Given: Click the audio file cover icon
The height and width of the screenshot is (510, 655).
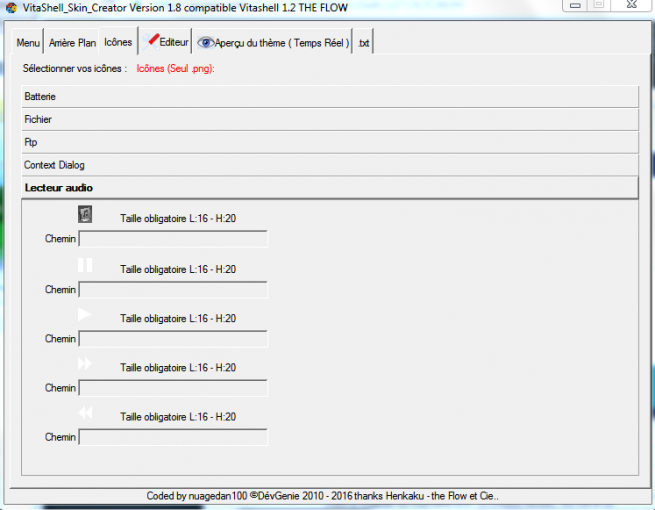Looking at the screenshot, I should coord(85,214).
